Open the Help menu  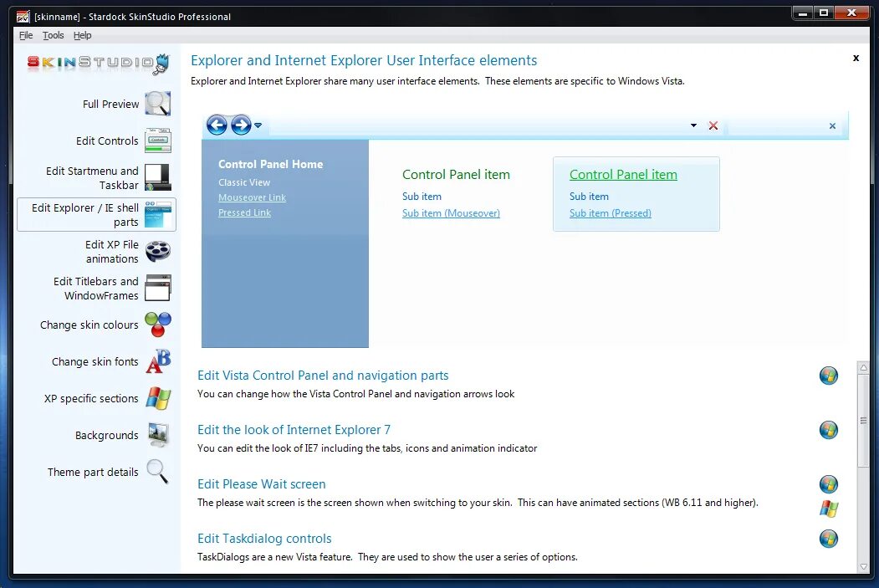pos(83,35)
